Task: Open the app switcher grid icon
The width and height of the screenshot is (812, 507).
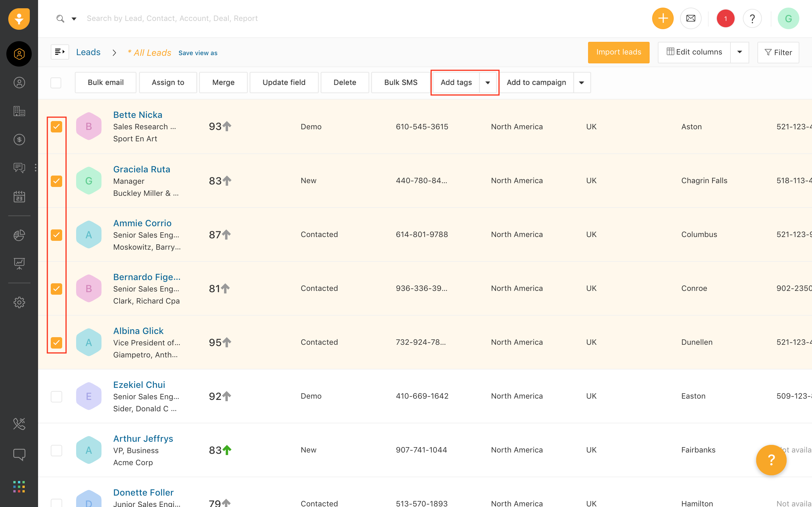Action: [x=19, y=486]
